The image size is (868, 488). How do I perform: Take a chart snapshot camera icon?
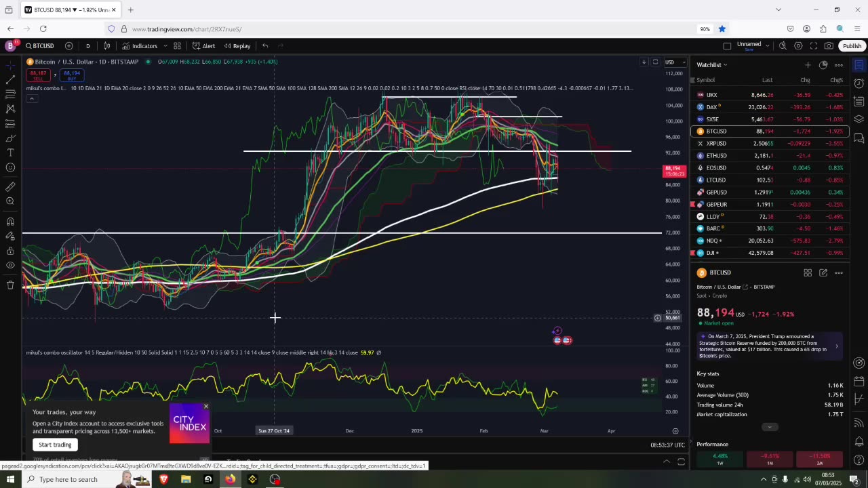[x=829, y=46]
